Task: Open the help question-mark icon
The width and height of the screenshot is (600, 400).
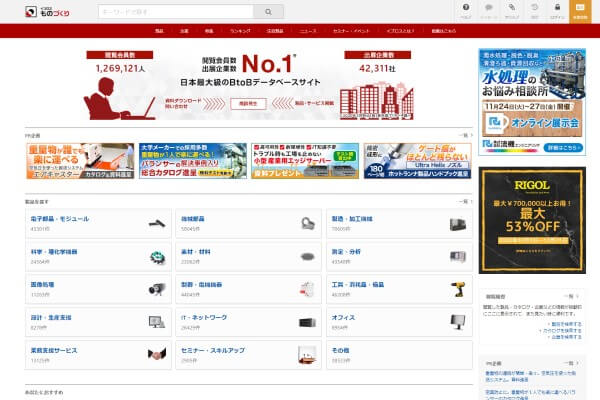Action: (x=466, y=11)
